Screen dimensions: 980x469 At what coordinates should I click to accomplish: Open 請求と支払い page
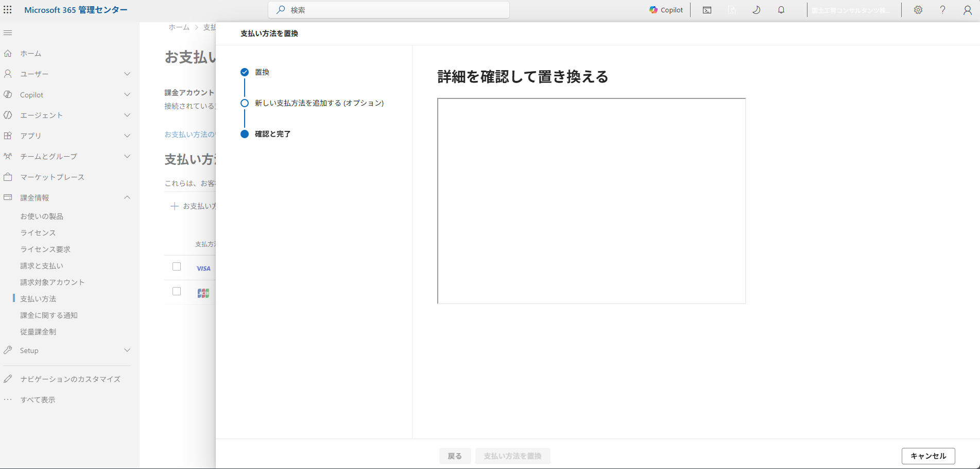(42, 266)
